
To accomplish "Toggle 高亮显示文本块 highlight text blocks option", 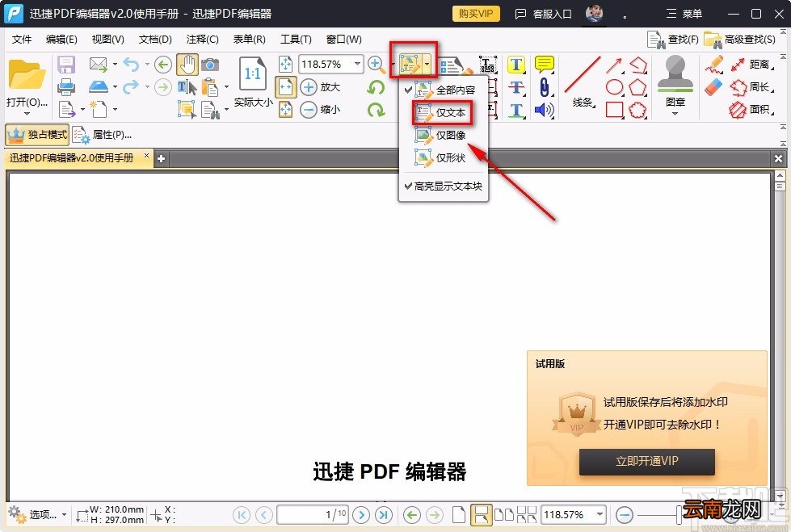I will (444, 186).
